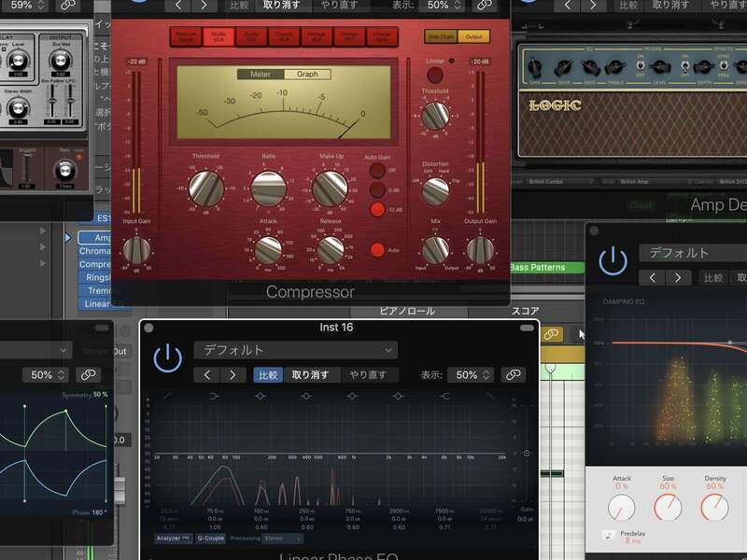Click the compressor Side Chain button
This screenshot has height=560, width=747.
[440, 37]
